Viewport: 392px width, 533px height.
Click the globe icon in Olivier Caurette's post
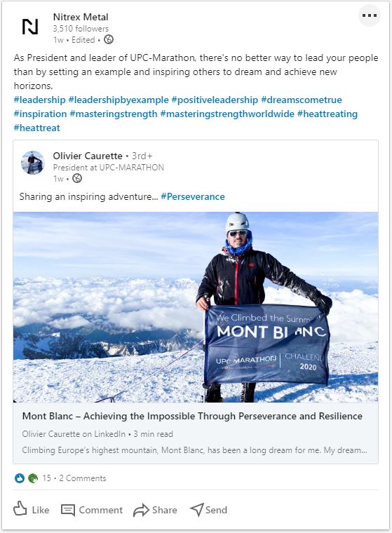[x=77, y=178]
